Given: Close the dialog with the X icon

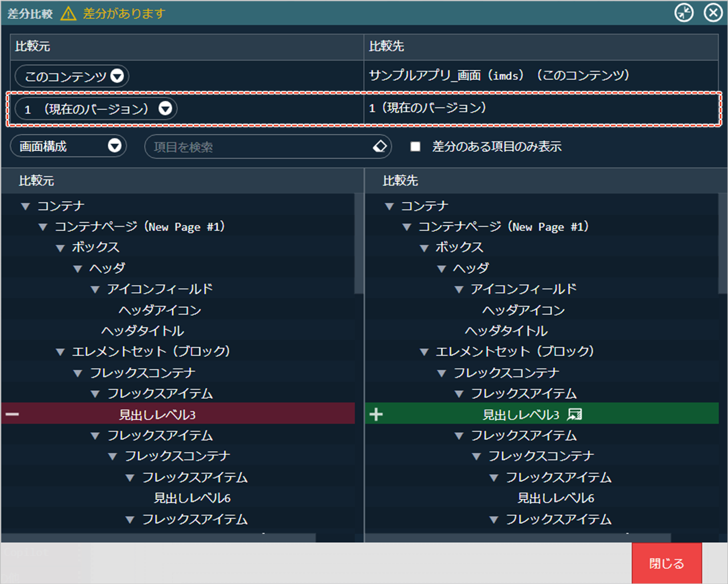Looking at the screenshot, I should (713, 13).
